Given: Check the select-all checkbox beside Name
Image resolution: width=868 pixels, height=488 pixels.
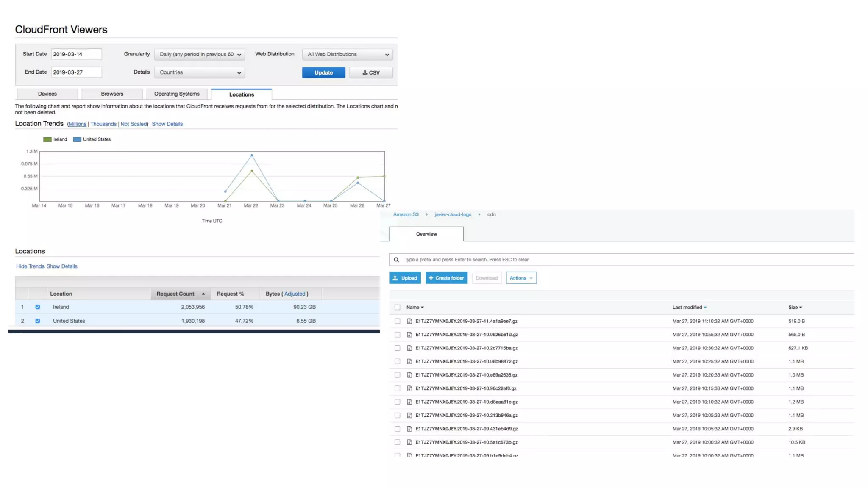Looking at the screenshot, I should pos(397,308).
